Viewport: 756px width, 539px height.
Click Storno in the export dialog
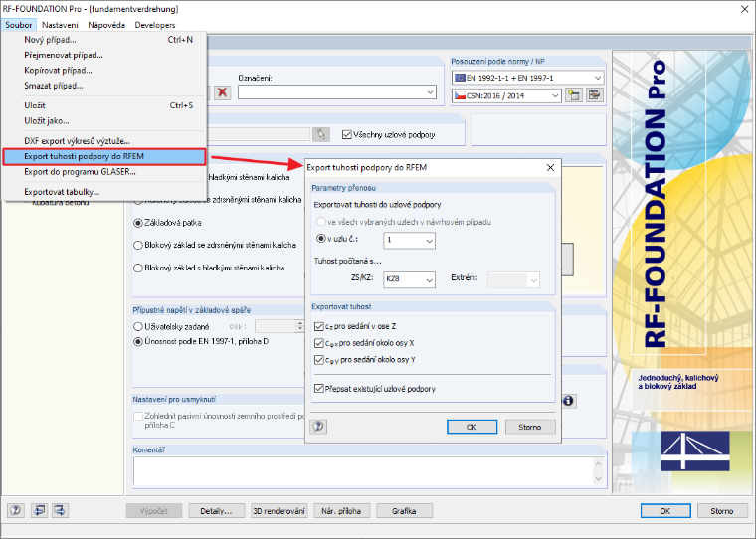[530, 427]
